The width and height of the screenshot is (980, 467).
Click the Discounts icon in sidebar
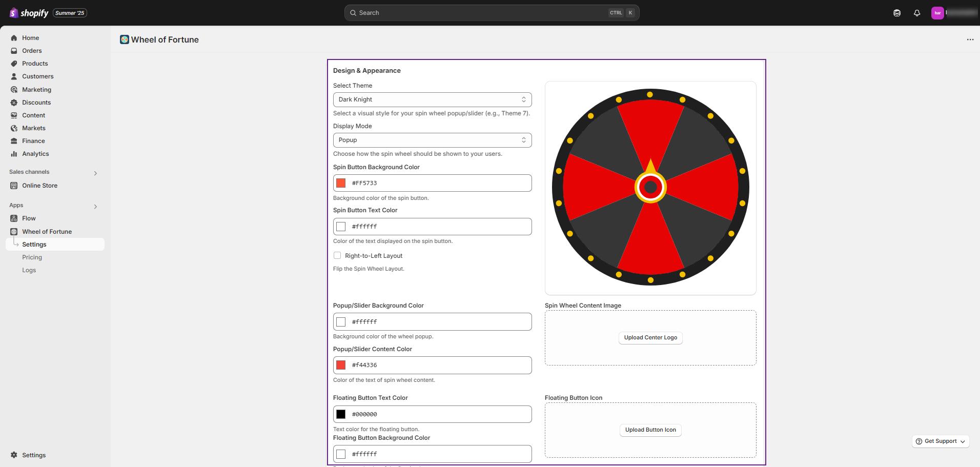[14, 103]
